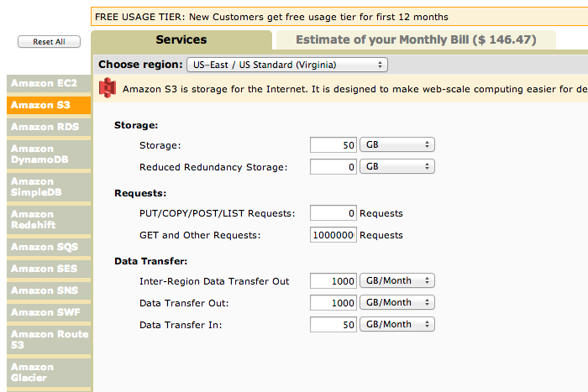This screenshot has height=392, width=588.
Task: Open the Storage unit GB dropdown
Action: (x=397, y=144)
